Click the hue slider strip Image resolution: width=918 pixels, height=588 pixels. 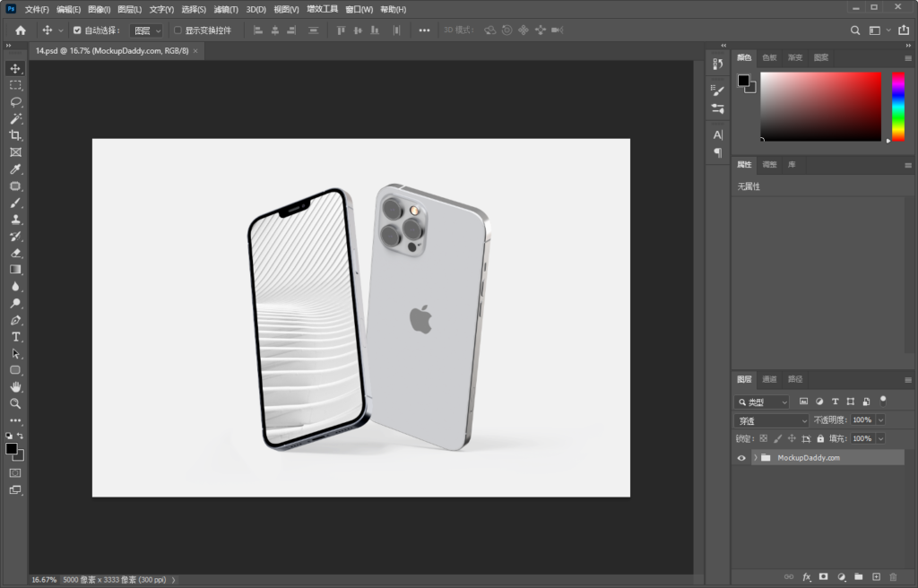[898, 107]
